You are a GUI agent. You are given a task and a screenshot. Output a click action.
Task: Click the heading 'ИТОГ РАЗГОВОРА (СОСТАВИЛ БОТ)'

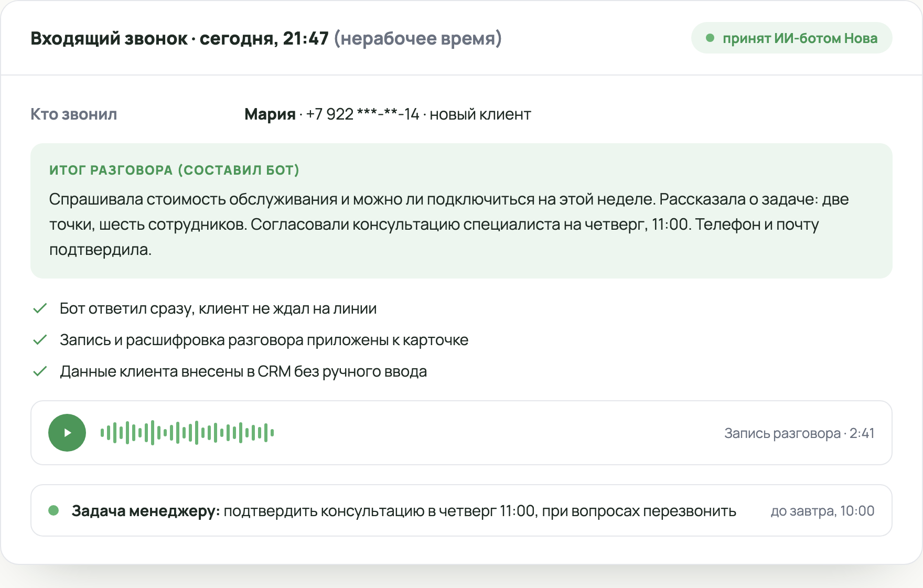174,170
